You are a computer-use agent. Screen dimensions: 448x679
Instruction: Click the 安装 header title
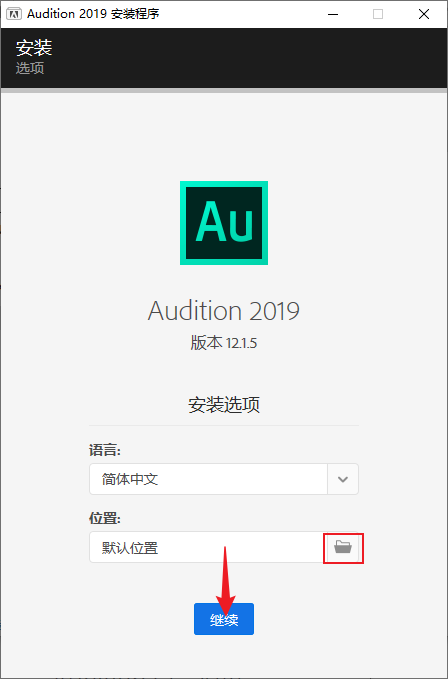pyautogui.click(x=34, y=47)
